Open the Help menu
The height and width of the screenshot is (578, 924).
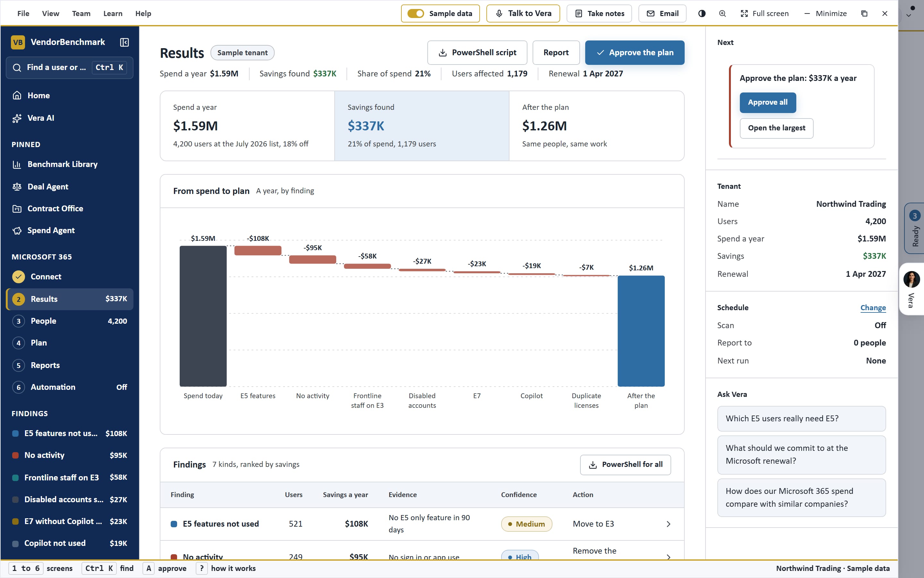tap(143, 13)
